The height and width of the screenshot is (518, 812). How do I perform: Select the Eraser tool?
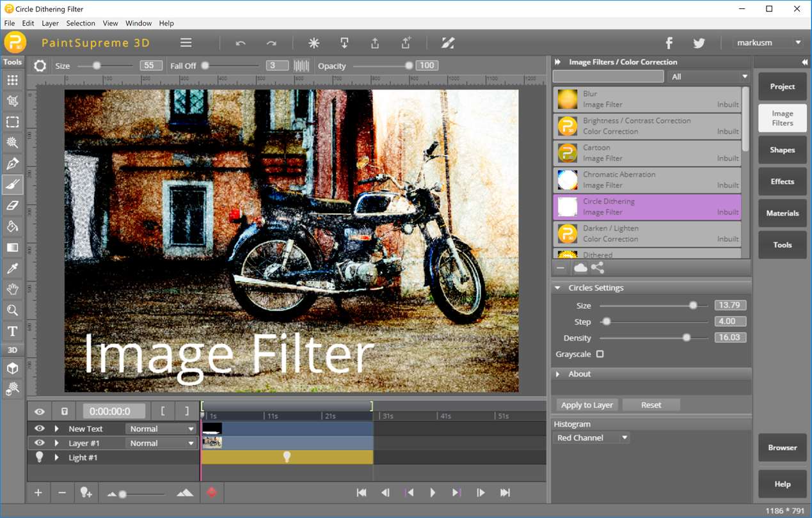12,206
